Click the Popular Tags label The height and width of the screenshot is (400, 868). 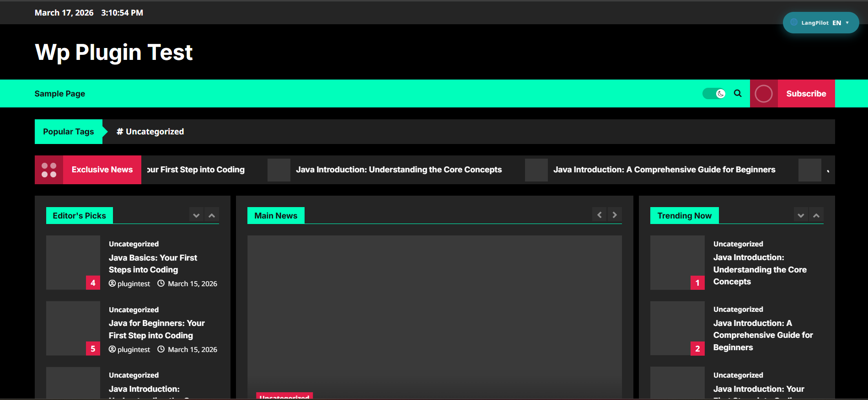coord(69,132)
